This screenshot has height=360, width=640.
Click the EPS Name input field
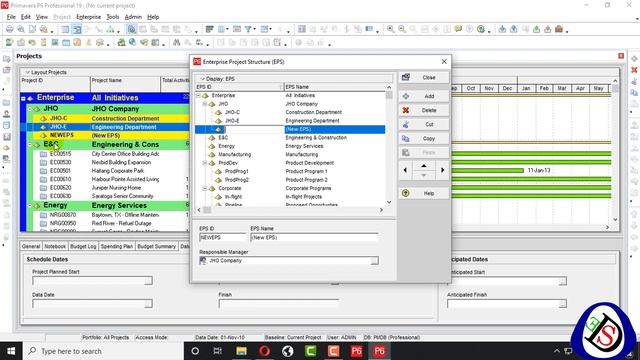coord(314,237)
